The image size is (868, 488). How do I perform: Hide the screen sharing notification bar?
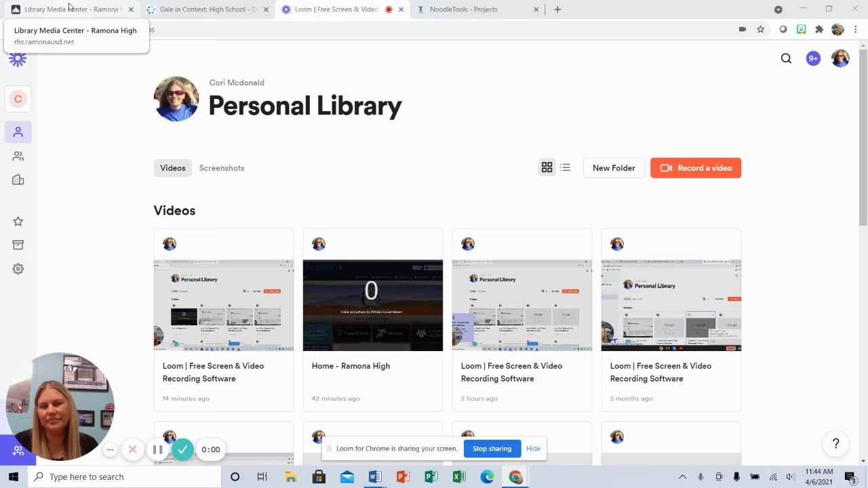click(533, 449)
